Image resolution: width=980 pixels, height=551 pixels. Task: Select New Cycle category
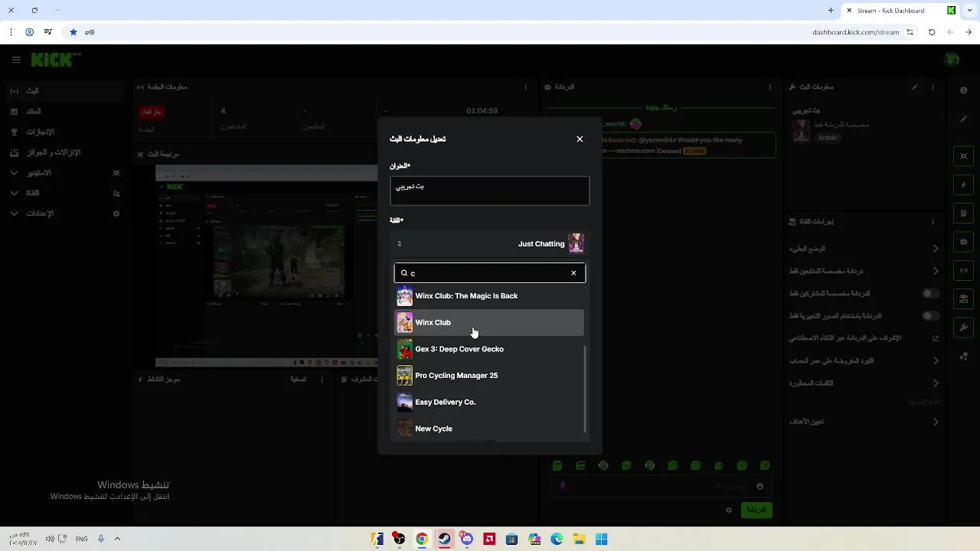489,429
